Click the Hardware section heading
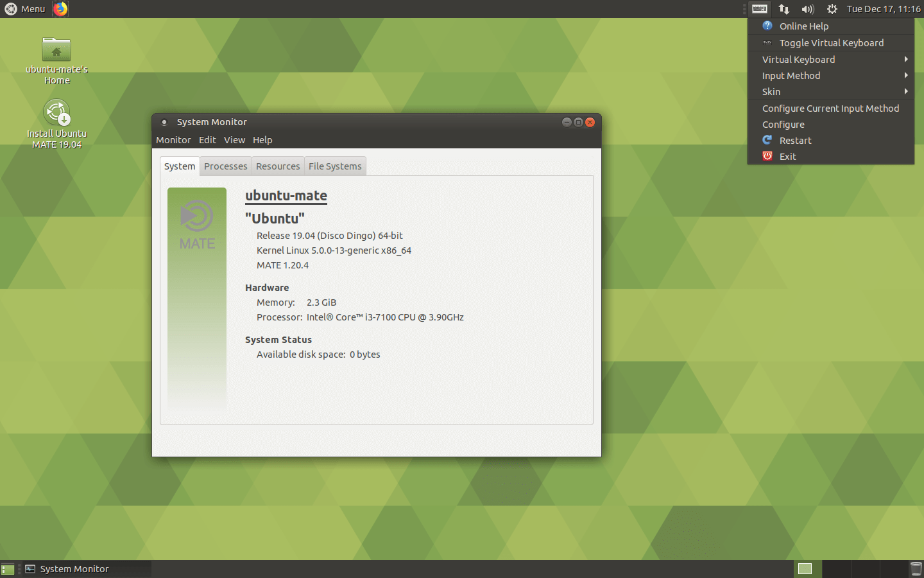 coord(267,288)
